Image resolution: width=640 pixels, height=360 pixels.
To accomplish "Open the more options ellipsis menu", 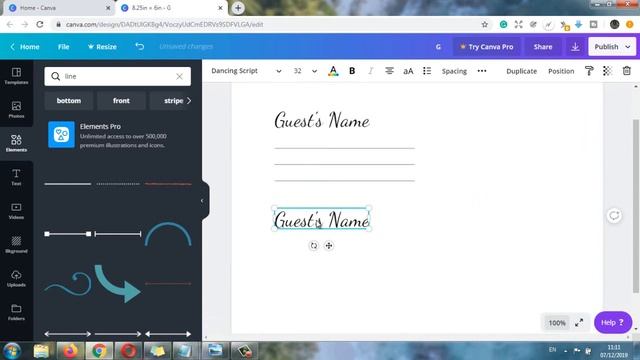I will [x=482, y=71].
